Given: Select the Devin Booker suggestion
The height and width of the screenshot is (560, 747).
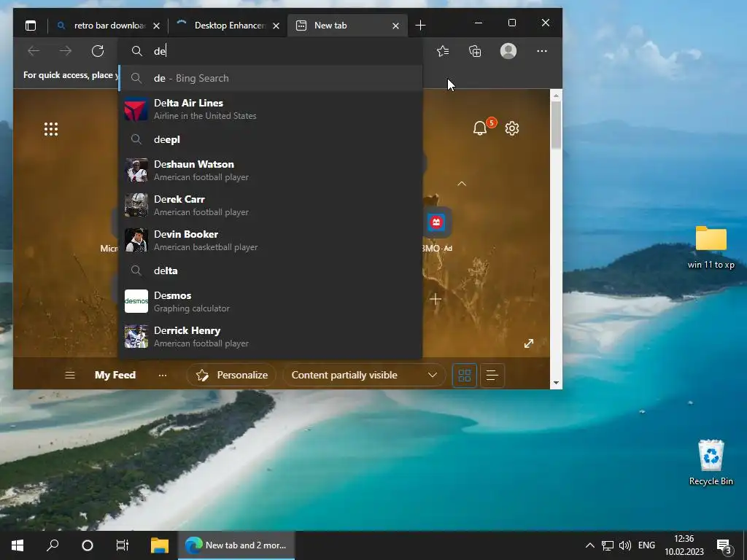Looking at the screenshot, I should coord(271,241).
